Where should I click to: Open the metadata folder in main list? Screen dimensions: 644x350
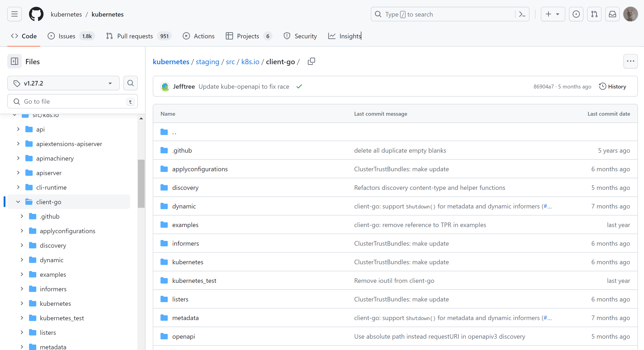click(x=185, y=318)
